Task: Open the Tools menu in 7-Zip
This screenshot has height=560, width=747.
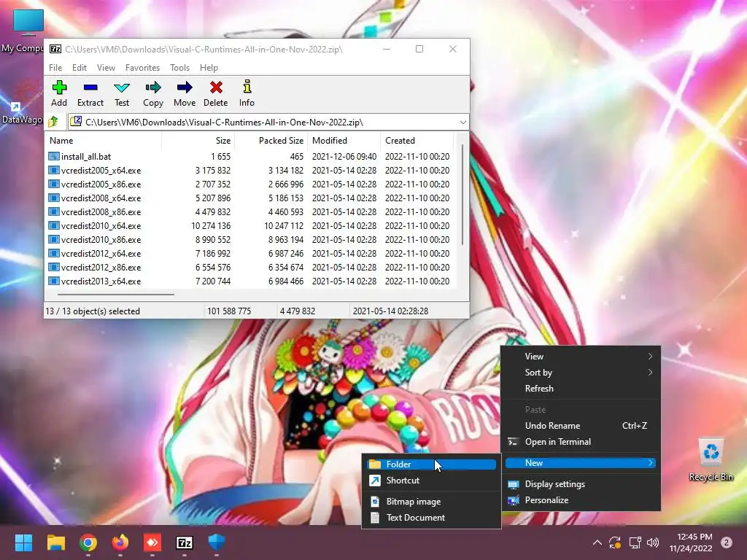Action: point(179,68)
